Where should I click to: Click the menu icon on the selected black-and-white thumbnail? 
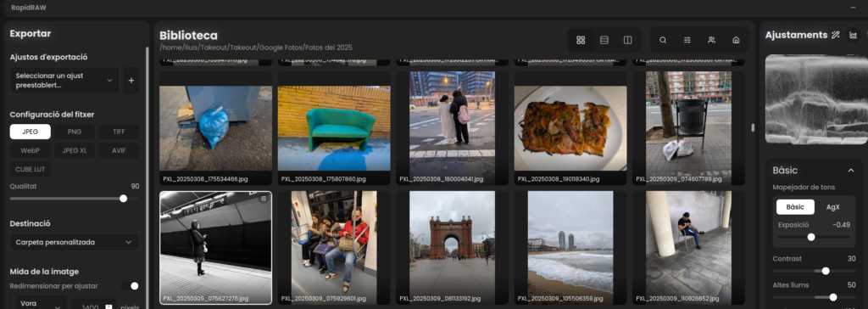264,199
